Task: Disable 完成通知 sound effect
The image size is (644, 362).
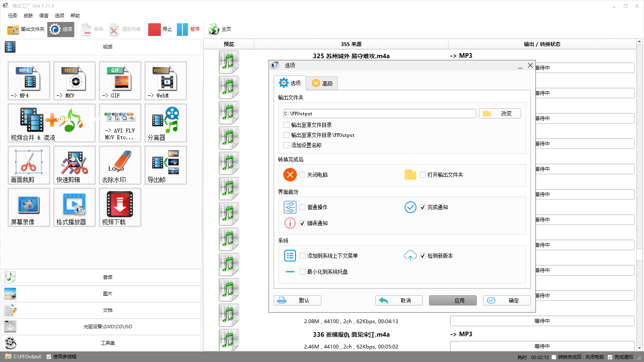Action: pos(423,207)
